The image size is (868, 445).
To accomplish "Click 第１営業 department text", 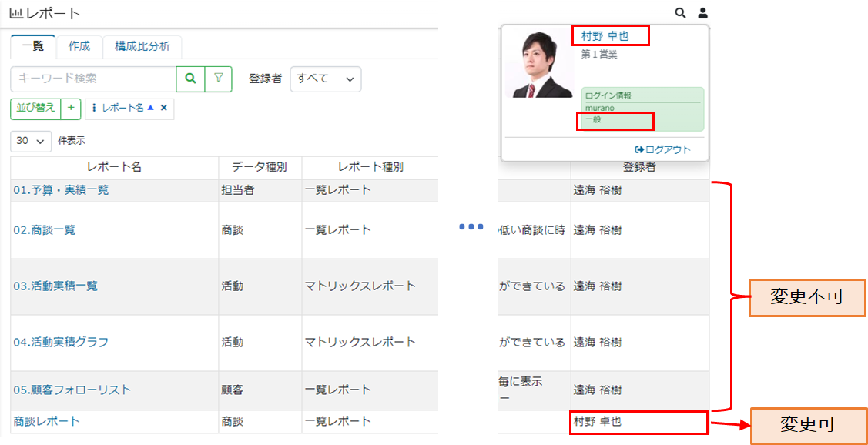I will (599, 54).
